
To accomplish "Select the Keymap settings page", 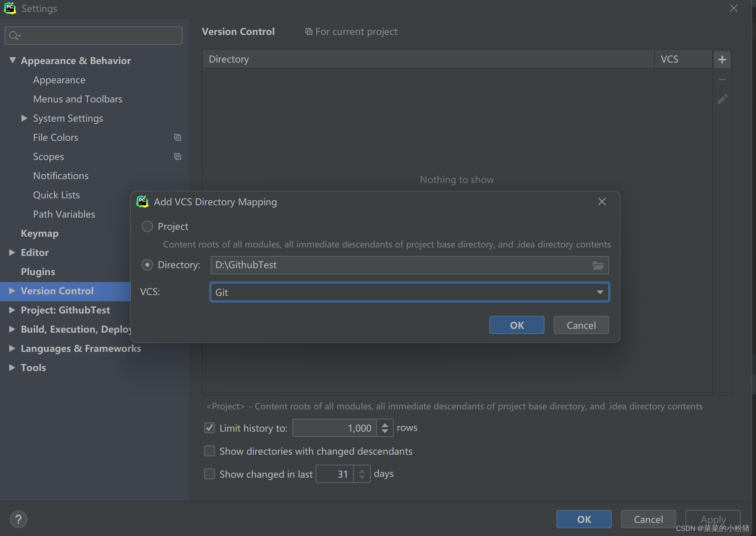I will coord(40,233).
